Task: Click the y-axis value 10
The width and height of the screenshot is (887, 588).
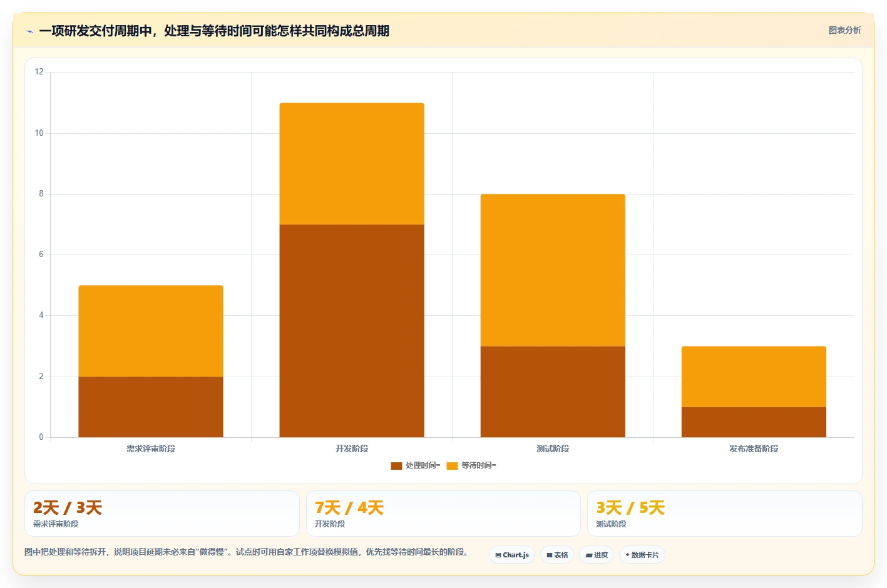Action: click(39, 133)
